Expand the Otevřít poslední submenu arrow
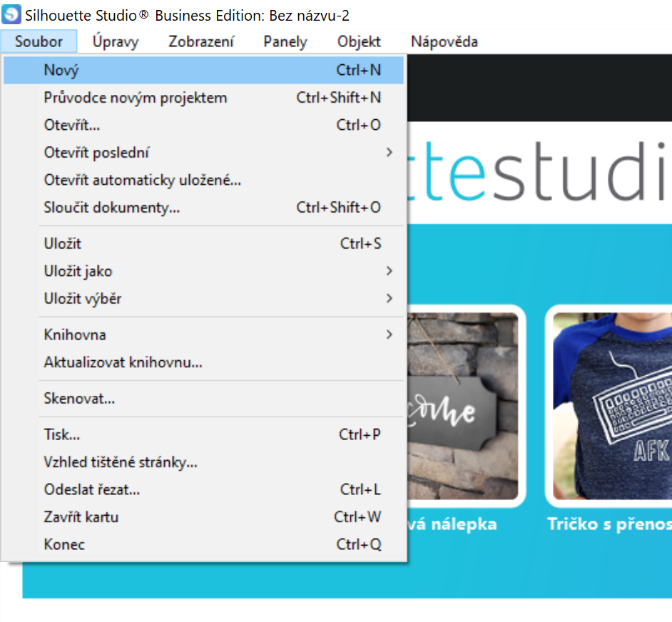 (389, 153)
